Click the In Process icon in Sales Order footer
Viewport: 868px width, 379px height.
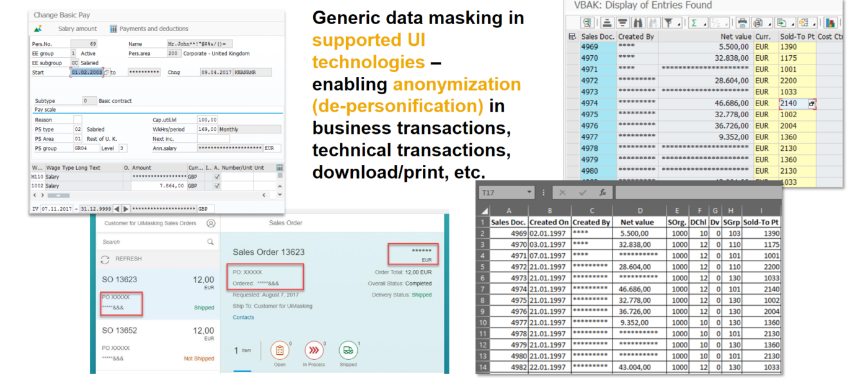314,351
